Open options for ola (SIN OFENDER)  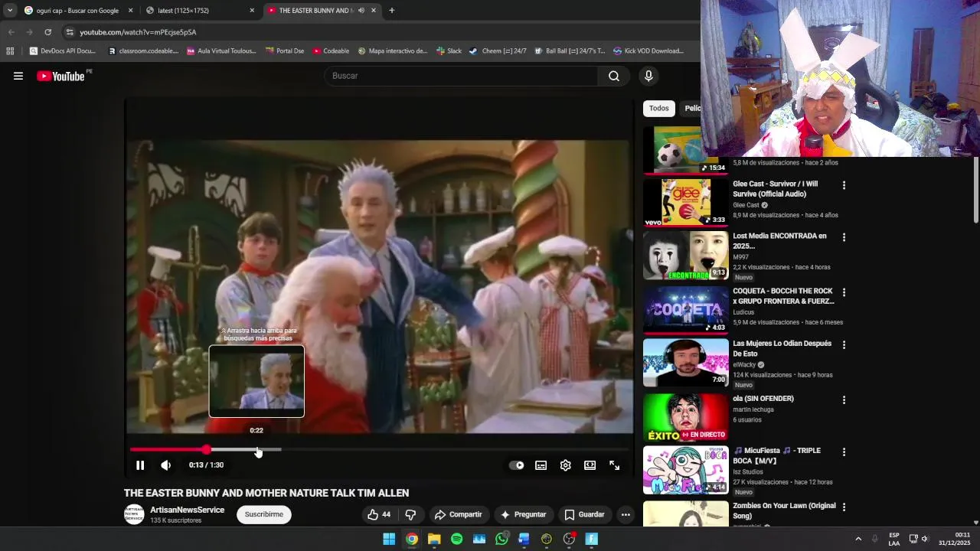(844, 400)
